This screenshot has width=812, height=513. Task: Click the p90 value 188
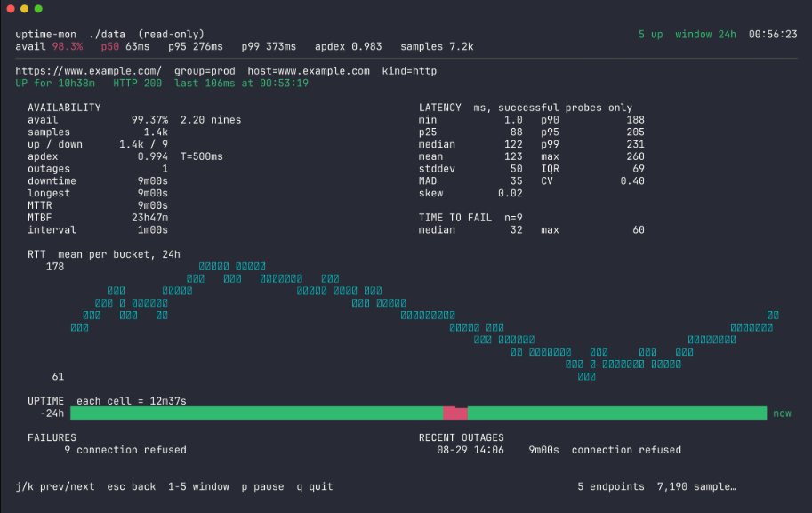point(635,120)
